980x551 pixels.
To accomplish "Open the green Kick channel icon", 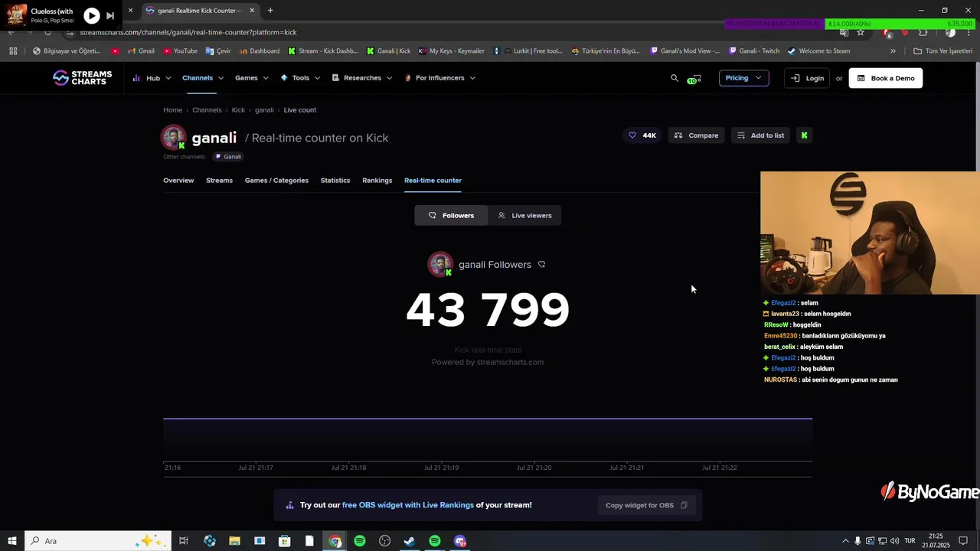I will click(x=804, y=135).
